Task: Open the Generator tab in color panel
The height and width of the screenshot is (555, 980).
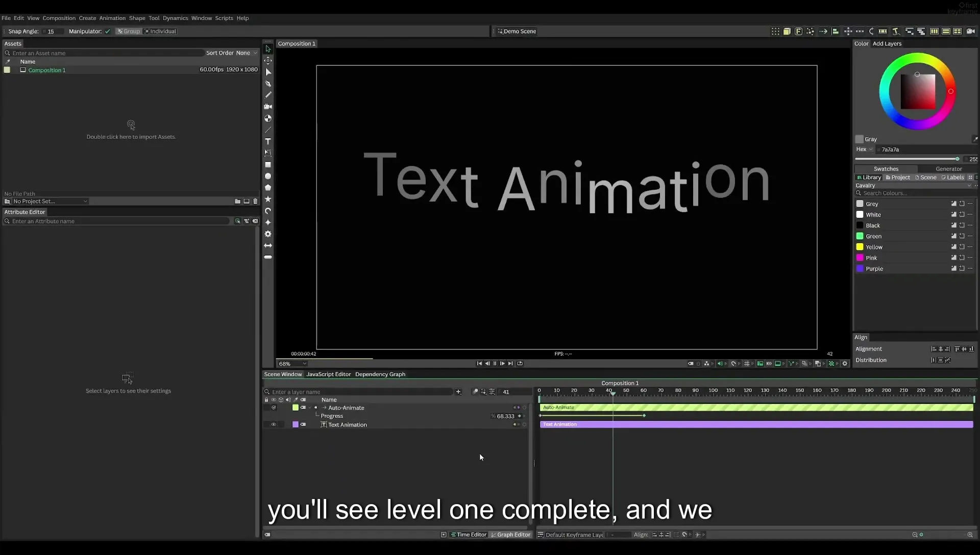Action: point(948,169)
